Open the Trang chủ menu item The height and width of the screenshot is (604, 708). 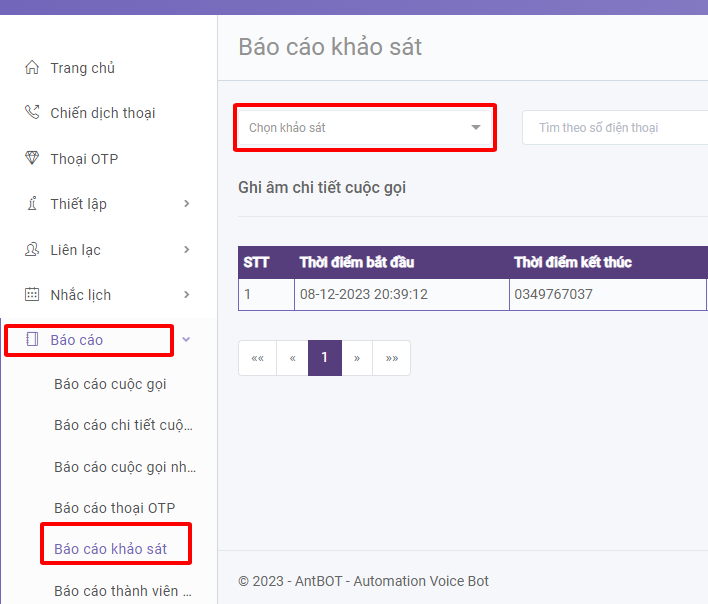[82, 68]
